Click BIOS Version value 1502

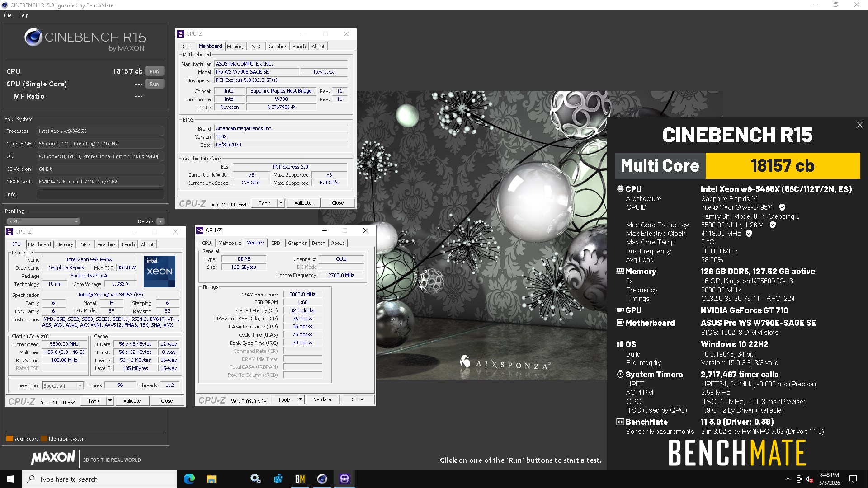tap(281, 136)
